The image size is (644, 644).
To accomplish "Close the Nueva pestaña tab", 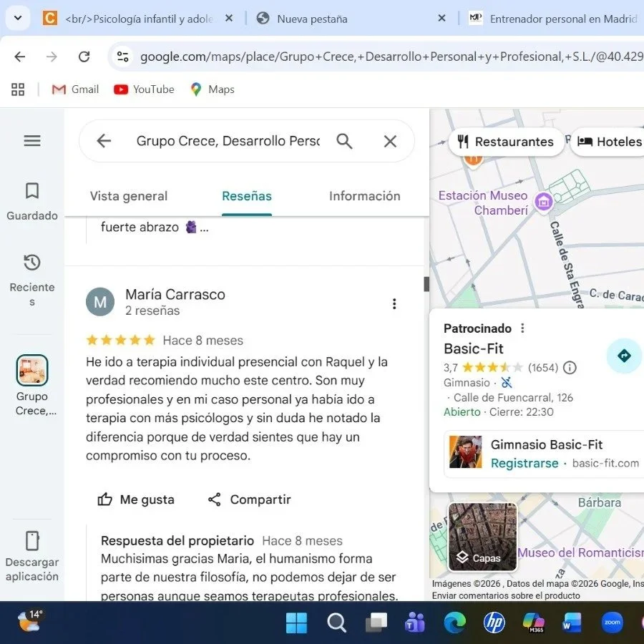I will coord(441,19).
